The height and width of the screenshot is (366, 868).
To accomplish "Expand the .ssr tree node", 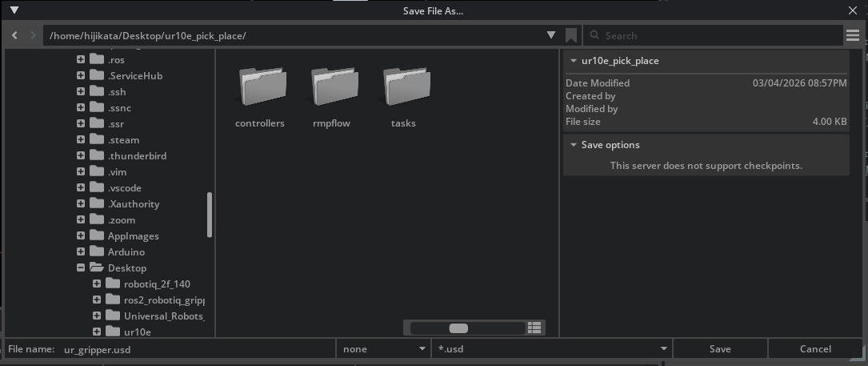I will tap(81, 123).
